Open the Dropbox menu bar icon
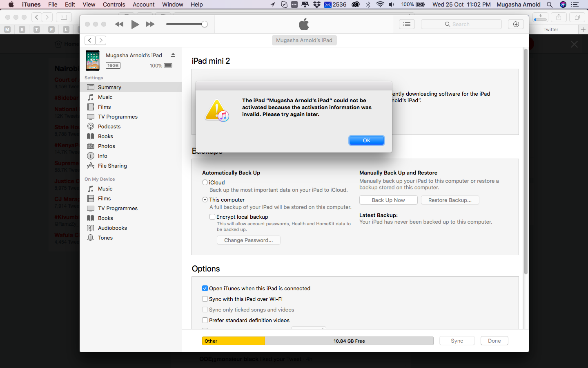 click(316, 4)
